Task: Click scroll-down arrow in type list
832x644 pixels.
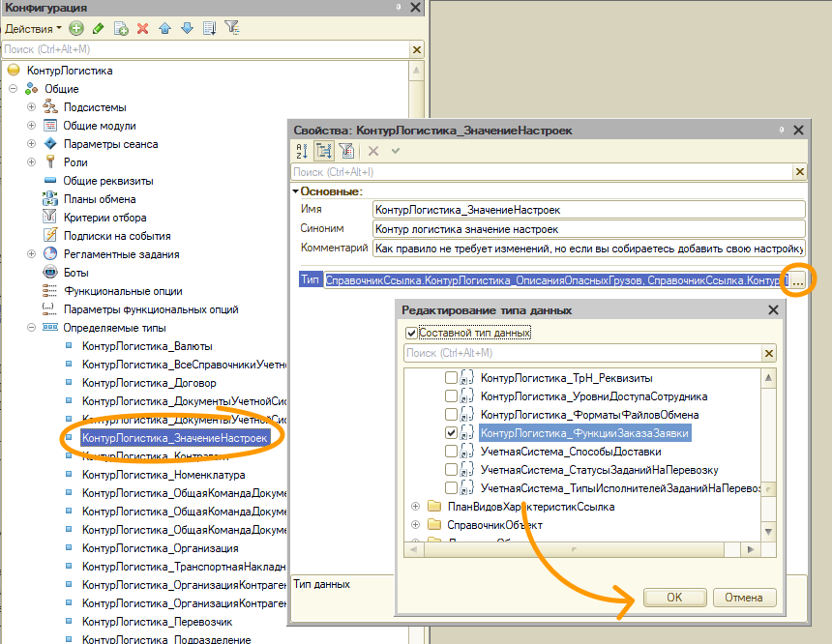Action: point(768,532)
